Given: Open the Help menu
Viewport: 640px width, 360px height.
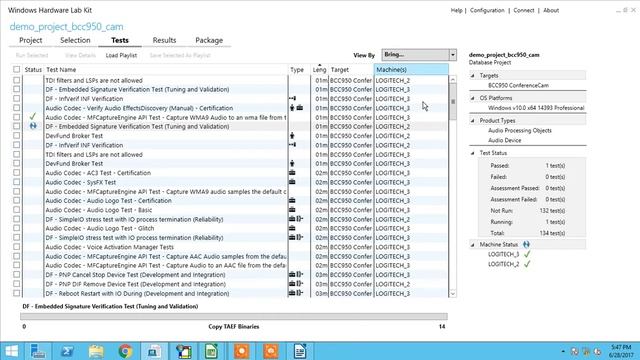Looking at the screenshot, I should [x=456, y=10].
